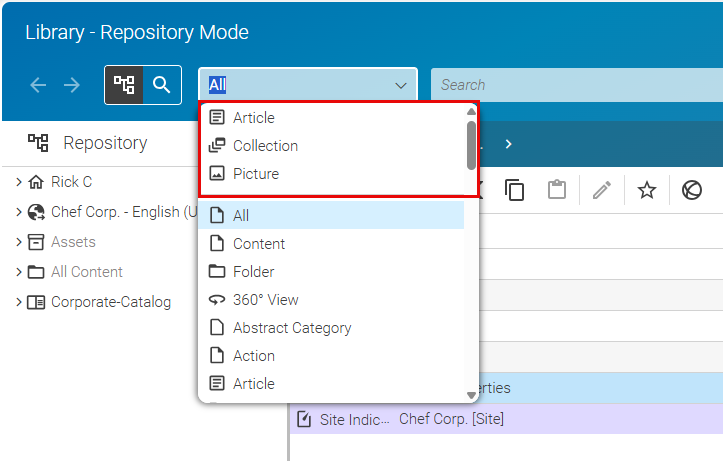Click the Assets archive box icon

click(36, 242)
